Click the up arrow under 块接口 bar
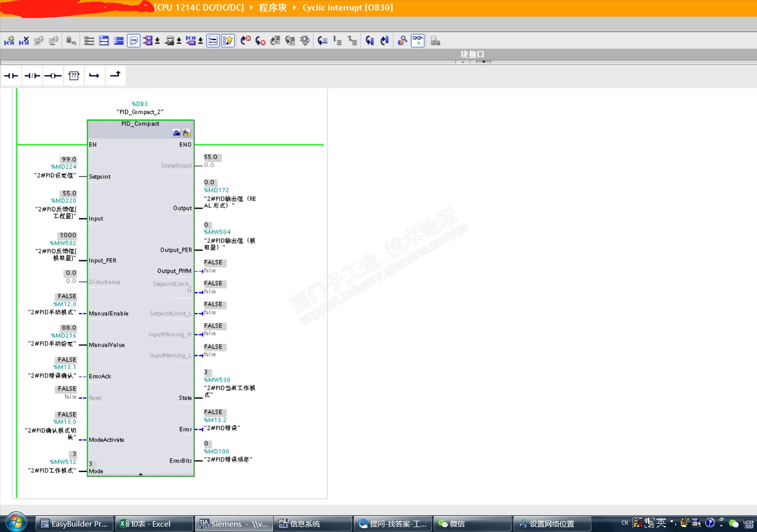This screenshot has height=532, width=757. [x=463, y=62]
